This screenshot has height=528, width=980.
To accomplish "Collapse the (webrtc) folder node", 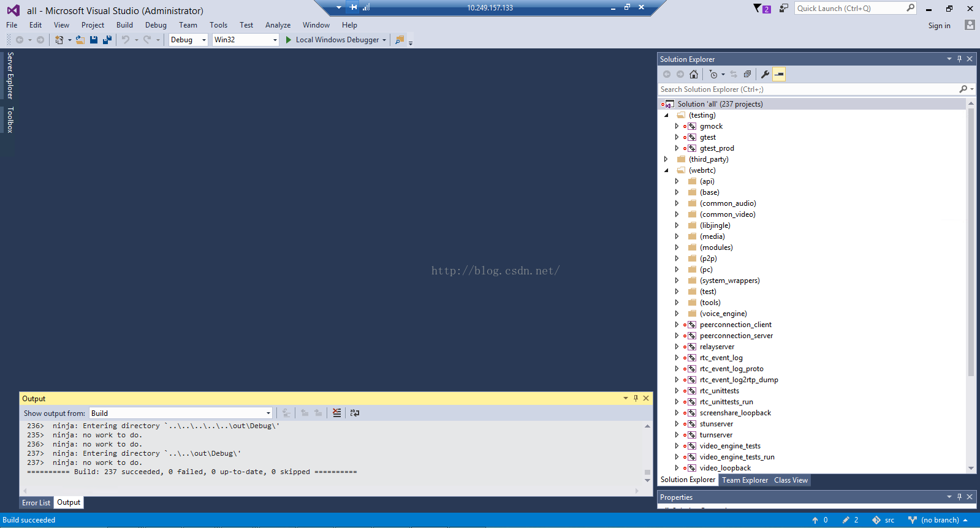I will [666, 170].
